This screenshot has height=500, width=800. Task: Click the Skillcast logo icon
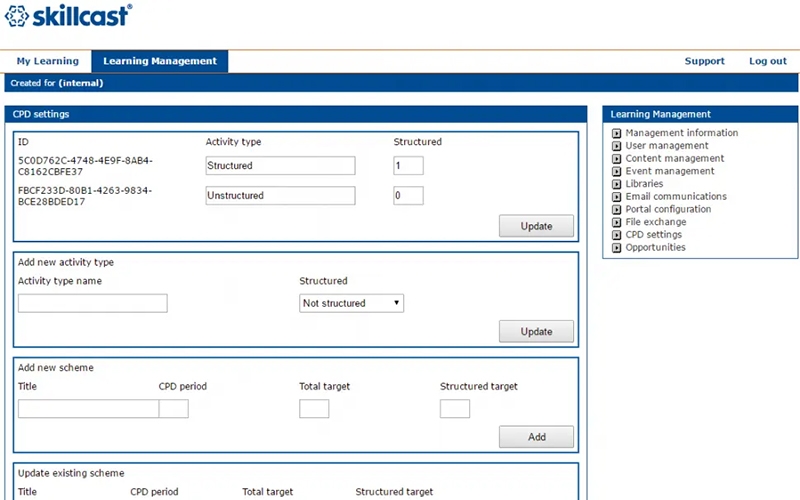click(x=17, y=15)
